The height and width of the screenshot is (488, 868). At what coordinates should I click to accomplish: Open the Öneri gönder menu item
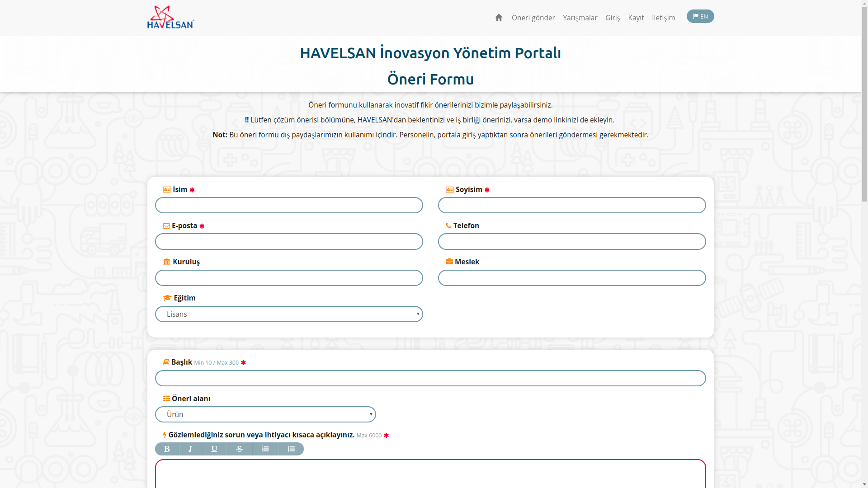click(533, 18)
